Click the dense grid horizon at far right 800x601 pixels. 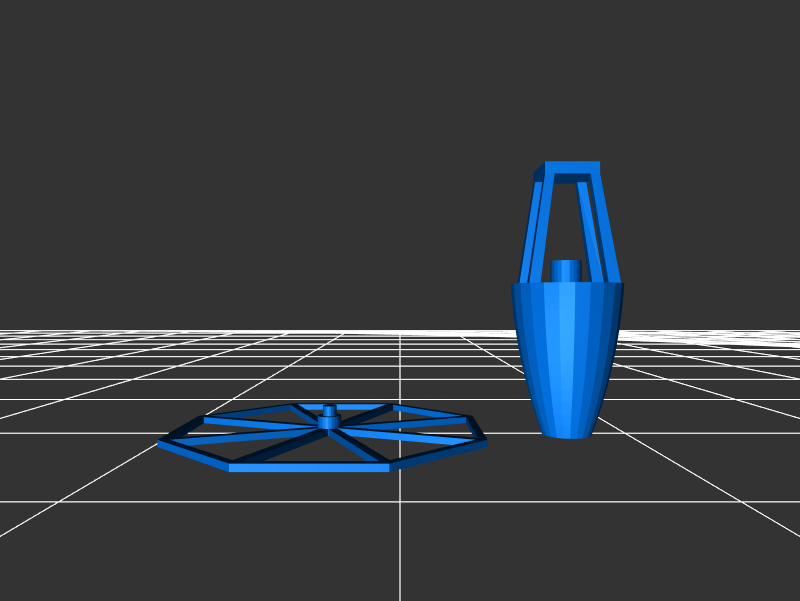point(760,338)
